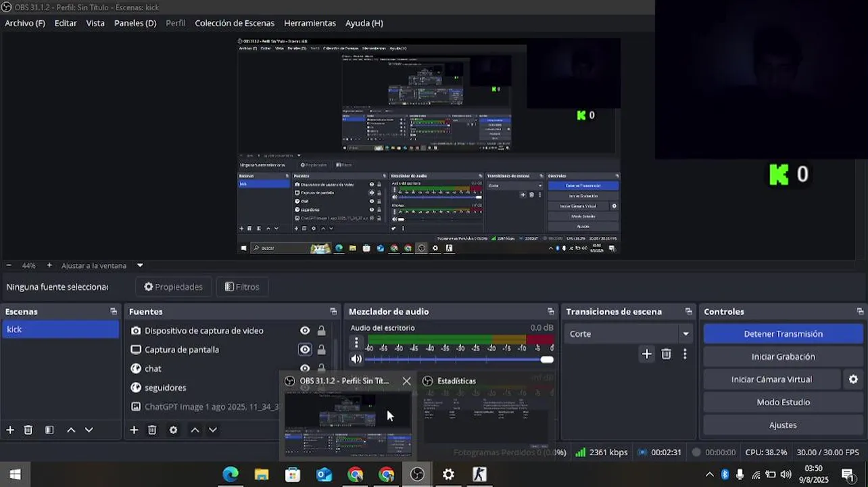Viewport: 868px width, 487px height.
Task: Lock Dispositivo de captura de video source
Action: [x=322, y=331]
